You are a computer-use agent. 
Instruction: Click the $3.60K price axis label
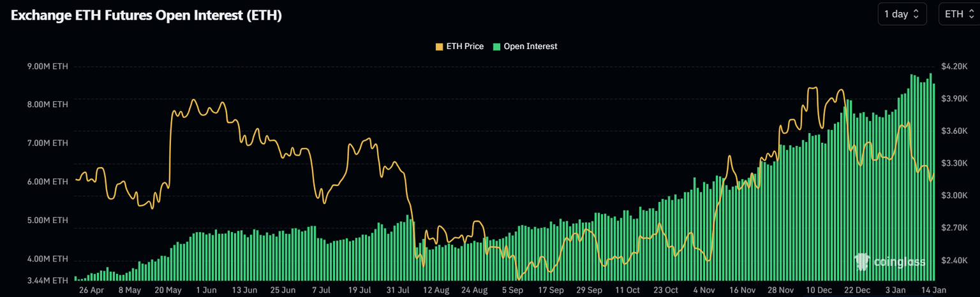click(954, 131)
